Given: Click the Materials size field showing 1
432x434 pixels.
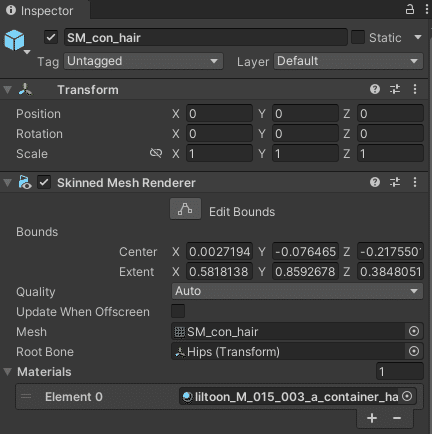Looking at the screenshot, I should coord(400,371).
